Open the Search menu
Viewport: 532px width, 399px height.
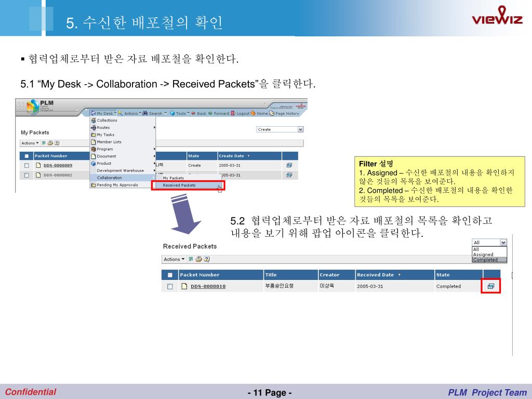tap(154, 113)
